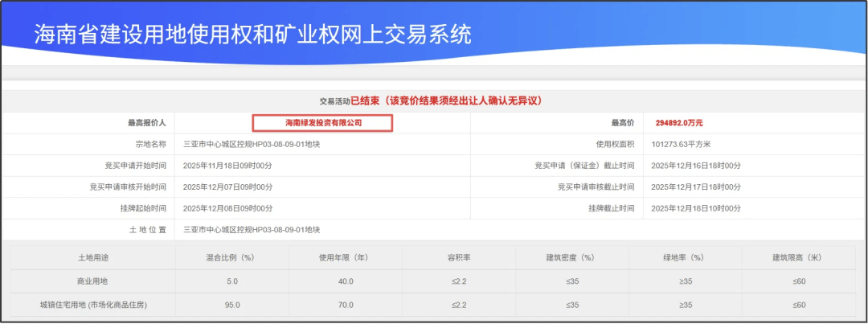Click the 容积率 column header
This screenshot has height=324, width=868.
point(459,257)
